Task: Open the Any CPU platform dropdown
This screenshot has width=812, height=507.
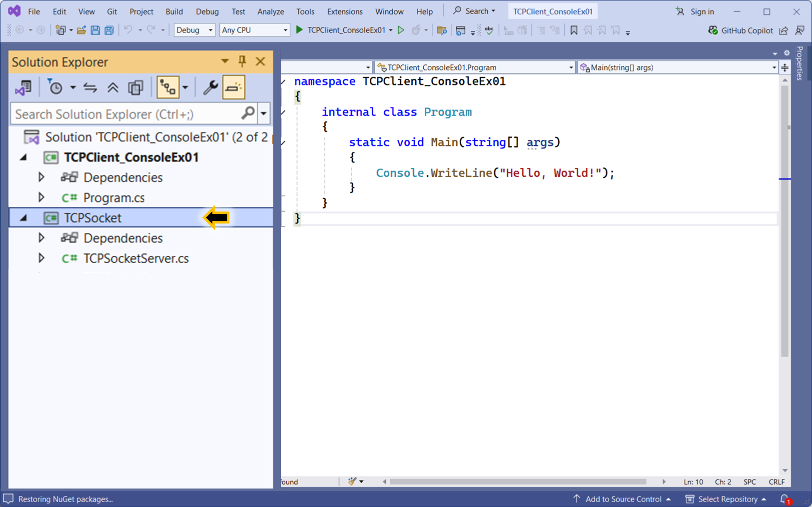Action: tap(254, 30)
